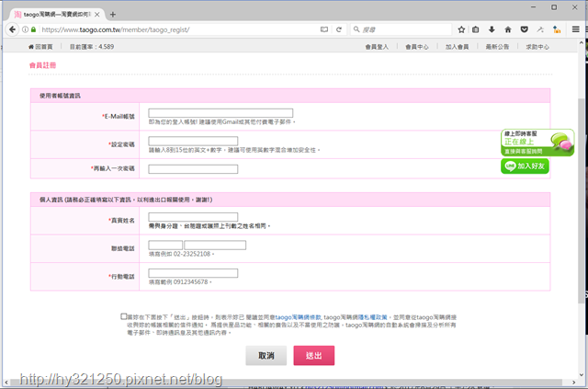Click the green padlock security icon

[x=33, y=29]
